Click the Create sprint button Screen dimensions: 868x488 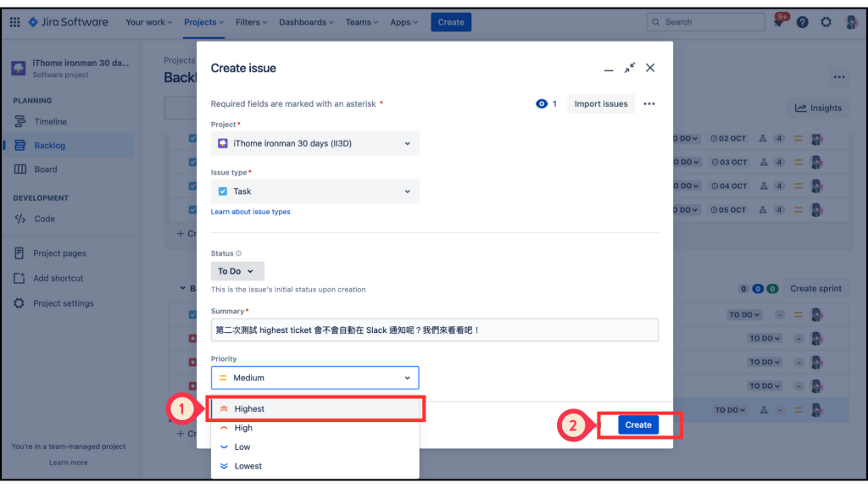(x=815, y=288)
